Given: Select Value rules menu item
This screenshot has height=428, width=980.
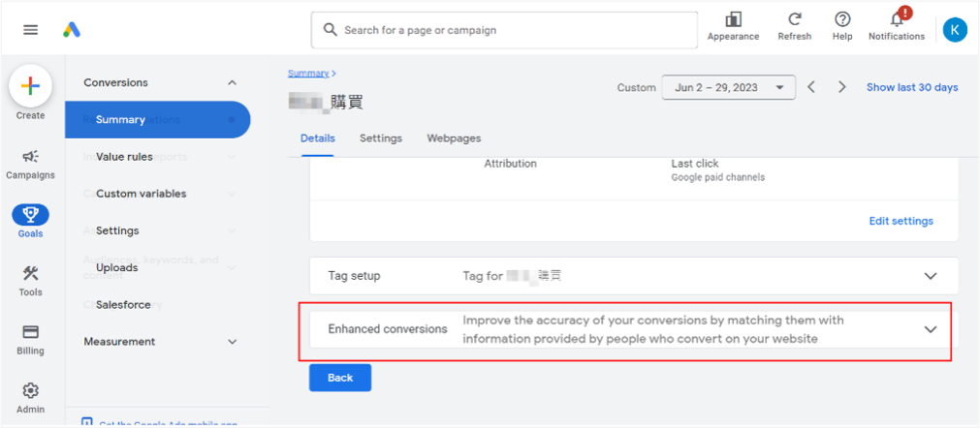Looking at the screenshot, I should pyautogui.click(x=124, y=157).
